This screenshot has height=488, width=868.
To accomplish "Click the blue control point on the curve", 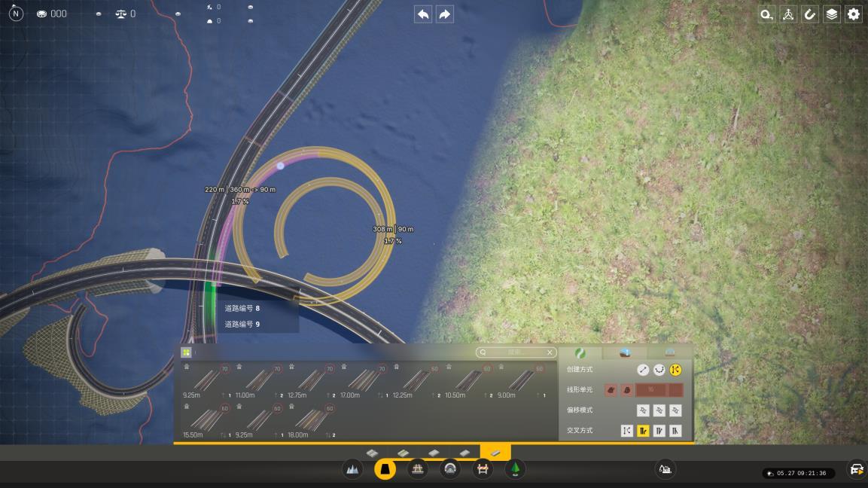I will click(281, 166).
